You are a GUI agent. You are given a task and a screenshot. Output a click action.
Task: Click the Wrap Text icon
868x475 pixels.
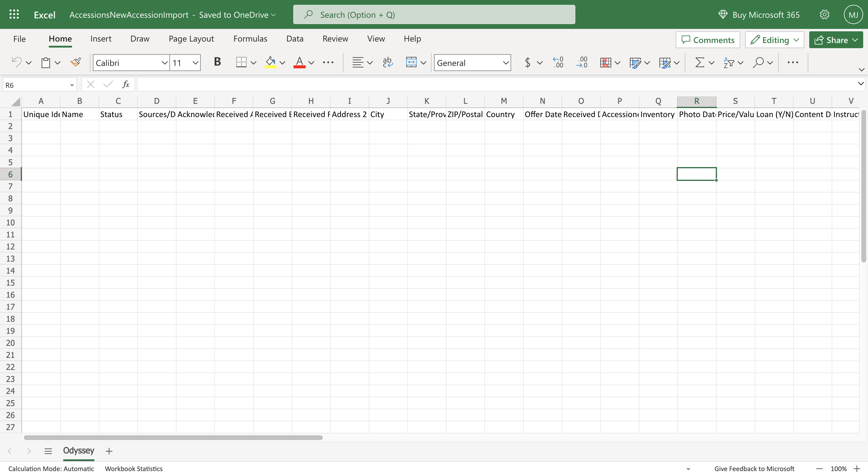388,62
